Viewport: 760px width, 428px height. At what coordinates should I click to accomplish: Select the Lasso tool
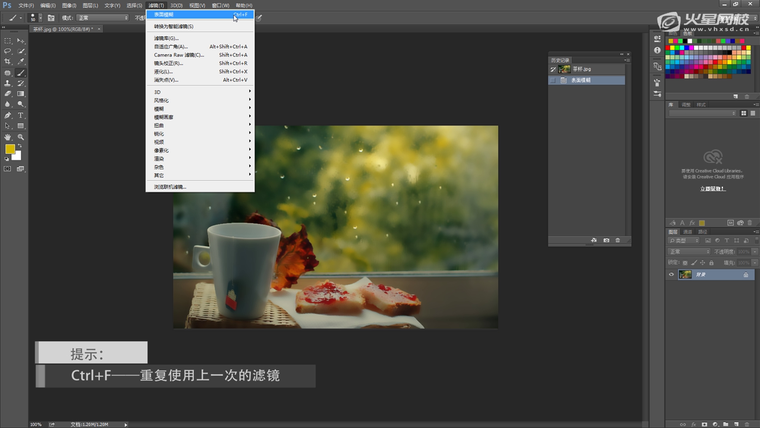pos(8,51)
